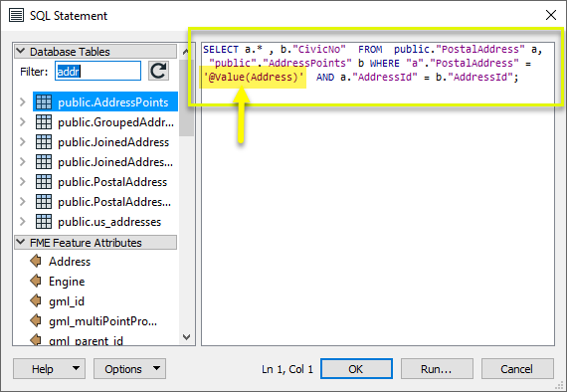Image resolution: width=567 pixels, height=392 pixels.
Task: Select the public.GroupedAddr... table row
Action: 105,121
